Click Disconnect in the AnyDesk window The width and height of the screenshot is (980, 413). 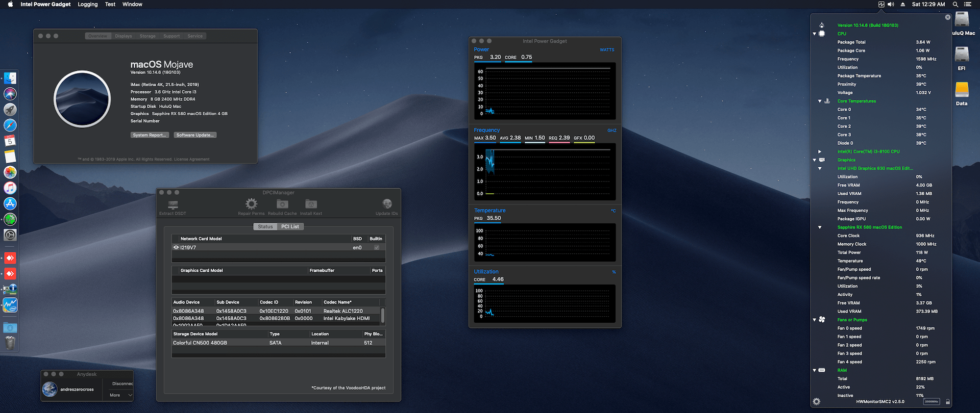coord(122,383)
